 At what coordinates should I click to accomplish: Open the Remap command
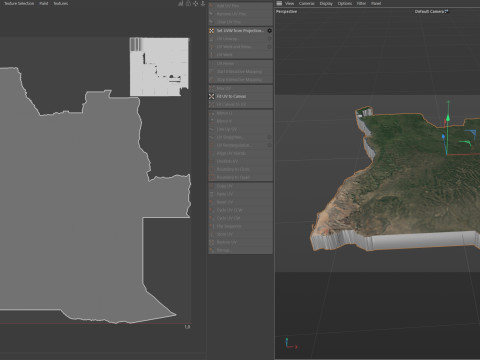240,250
